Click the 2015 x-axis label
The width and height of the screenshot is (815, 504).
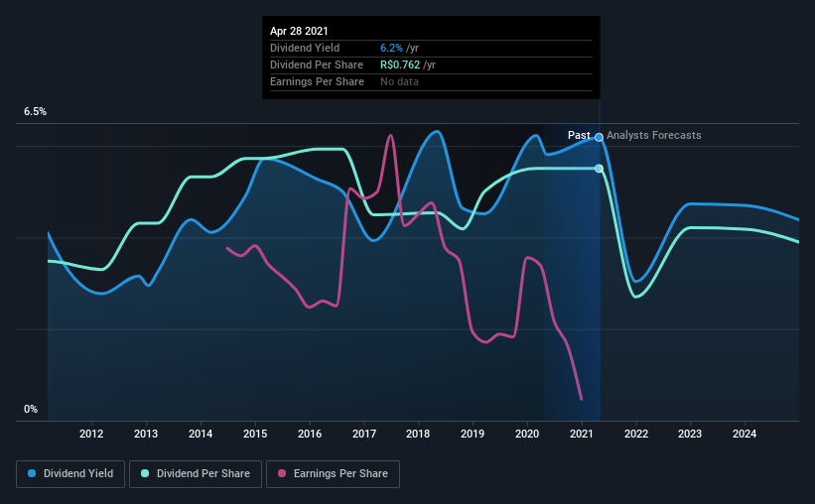pos(255,434)
